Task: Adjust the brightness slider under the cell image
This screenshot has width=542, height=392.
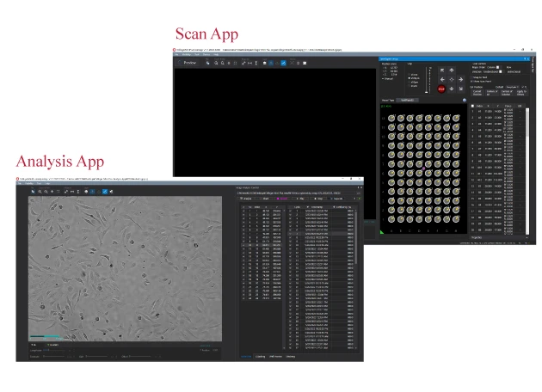Action: (54, 351)
